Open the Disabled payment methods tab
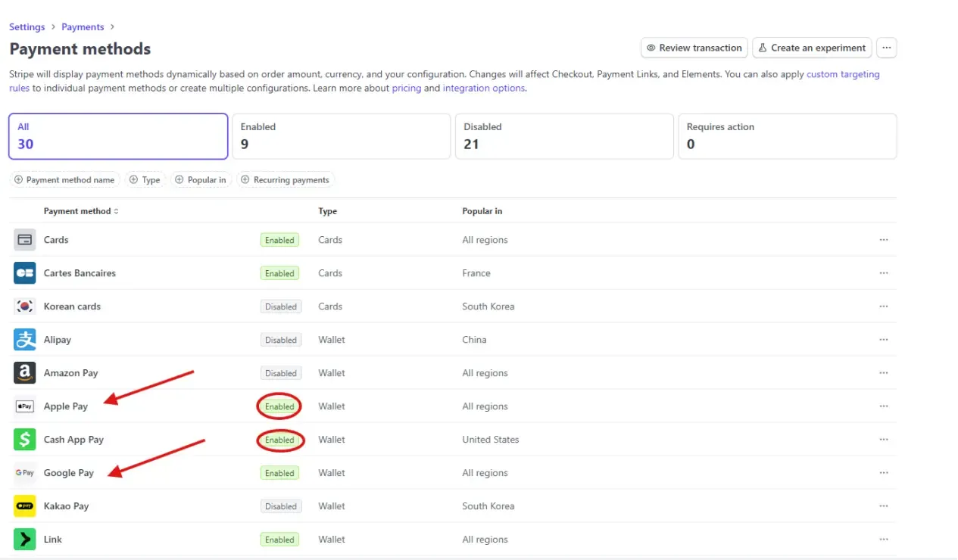958x560 pixels. (x=564, y=136)
